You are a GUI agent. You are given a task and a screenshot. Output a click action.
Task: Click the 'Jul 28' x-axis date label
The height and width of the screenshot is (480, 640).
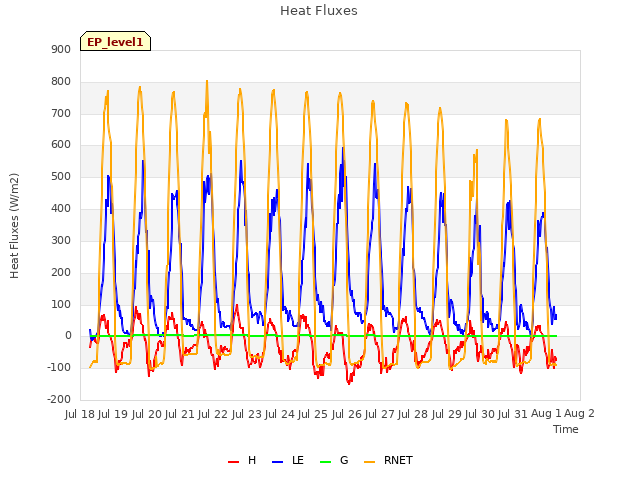pos(413,414)
